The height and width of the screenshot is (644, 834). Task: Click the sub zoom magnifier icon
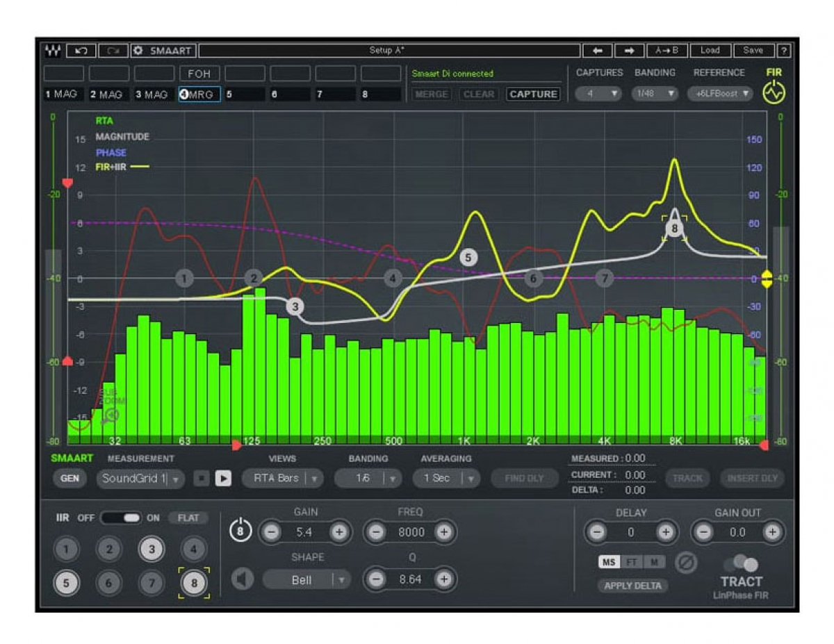coord(111,415)
